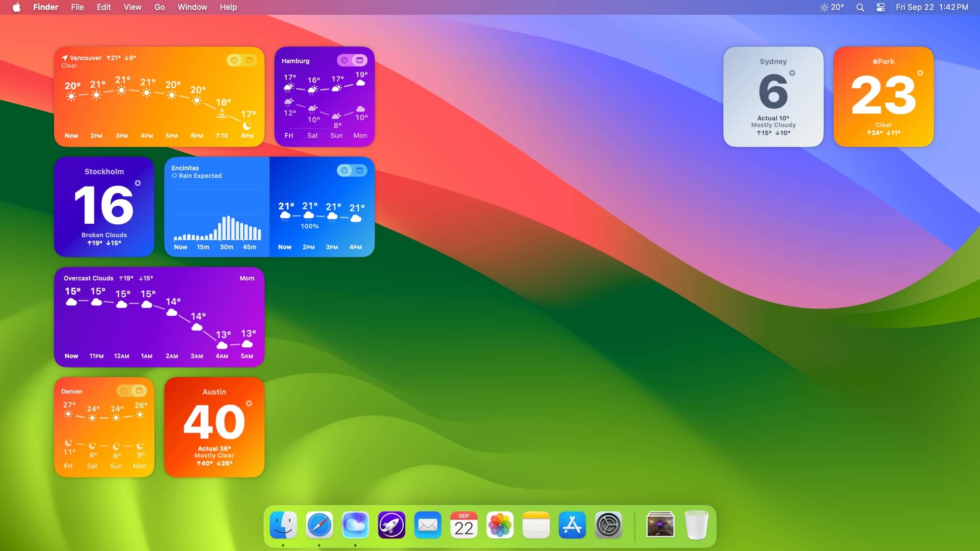Screen dimensions: 980x551
Task: Select the daily calendar view in the Hamburg widget
Action: pyautogui.click(x=360, y=60)
